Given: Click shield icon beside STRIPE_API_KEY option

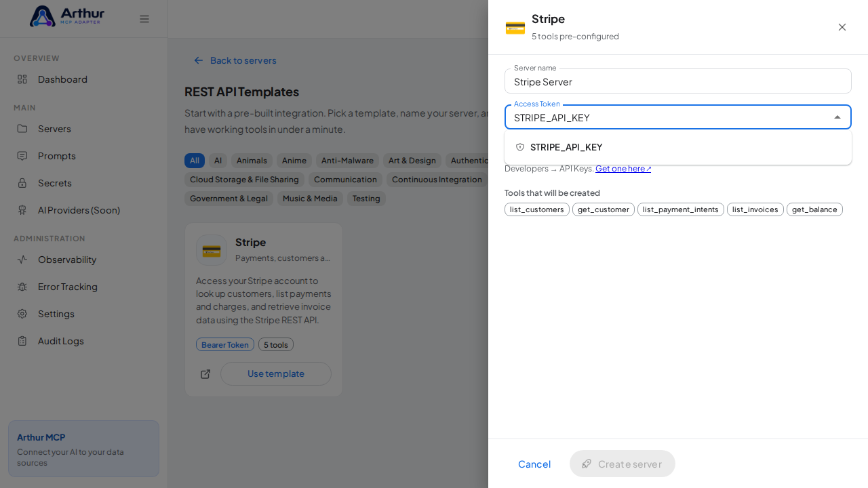Looking at the screenshot, I should click(x=520, y=147).
